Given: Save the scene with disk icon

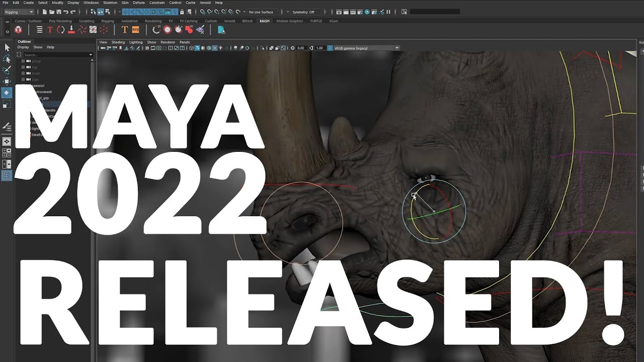Looking at the screenshot, I should click(x=59, y=12).
